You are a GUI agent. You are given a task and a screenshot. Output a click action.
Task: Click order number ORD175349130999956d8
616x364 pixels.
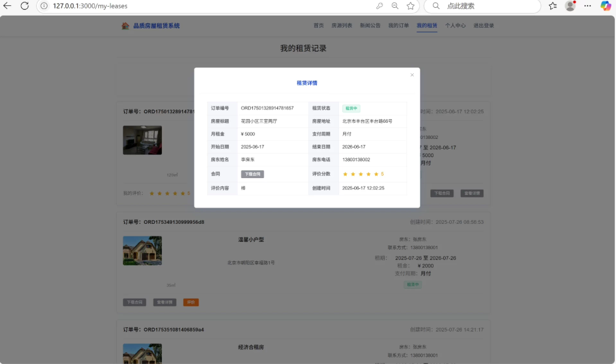click(x=173, y=222)
